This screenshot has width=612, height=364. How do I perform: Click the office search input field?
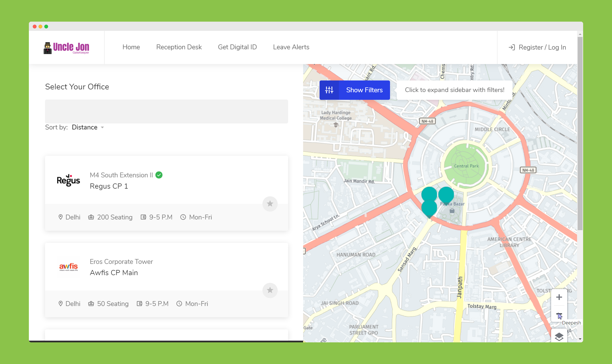tap(166, 111)
